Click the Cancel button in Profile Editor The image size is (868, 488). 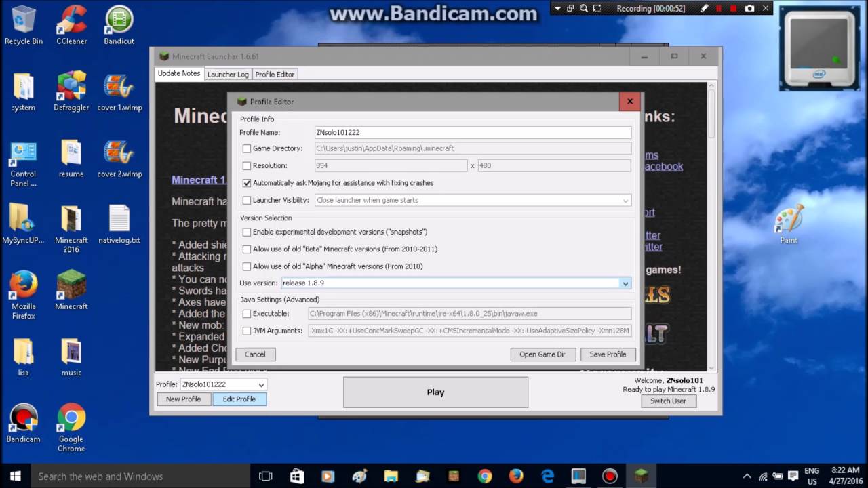pos(255,354)
